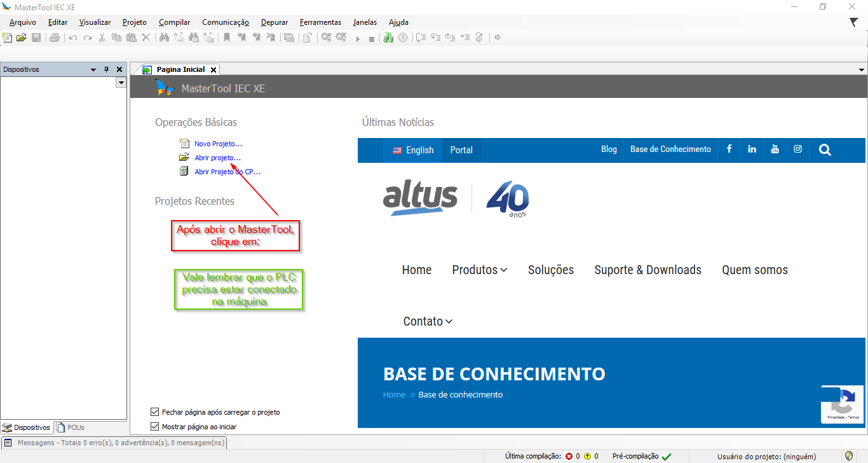The width and height of the screenshot is (868, 463).
Task: Click the search magnifier on Altus site
Action: coord(825,150)
